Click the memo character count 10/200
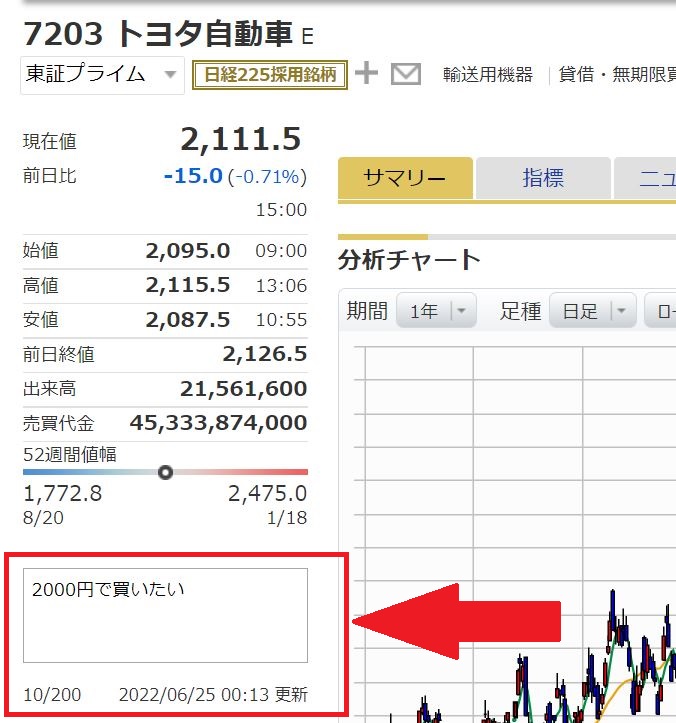The height and width of the screenshot is (723, 676). (x=52, y=695)
